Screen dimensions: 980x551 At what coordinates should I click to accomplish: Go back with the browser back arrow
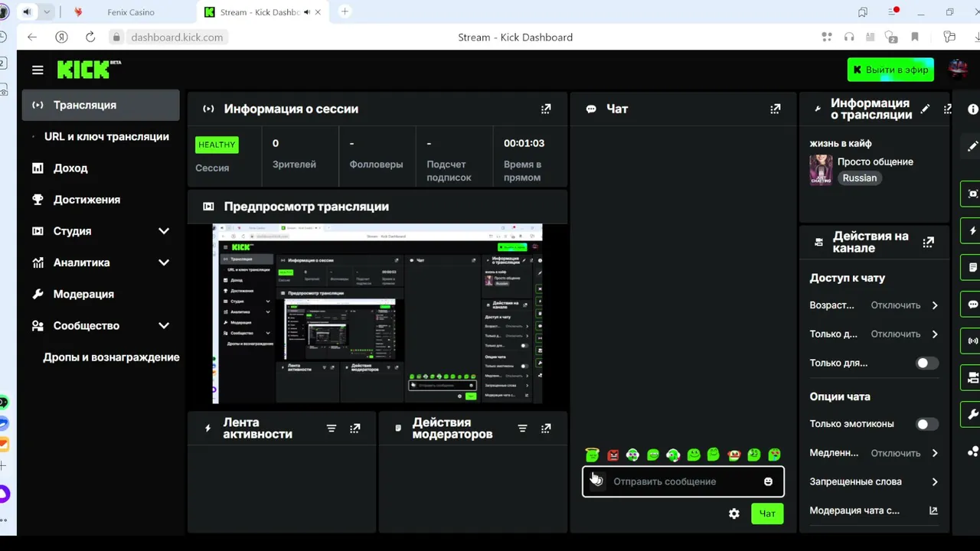coord(32,37)
